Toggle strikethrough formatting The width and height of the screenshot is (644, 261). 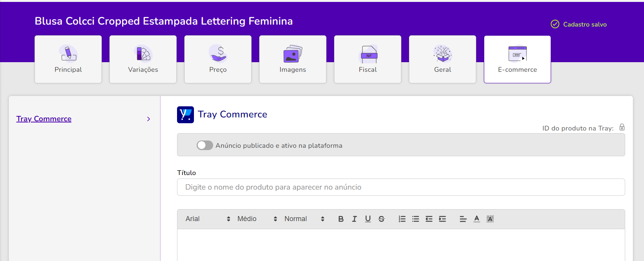381,219
